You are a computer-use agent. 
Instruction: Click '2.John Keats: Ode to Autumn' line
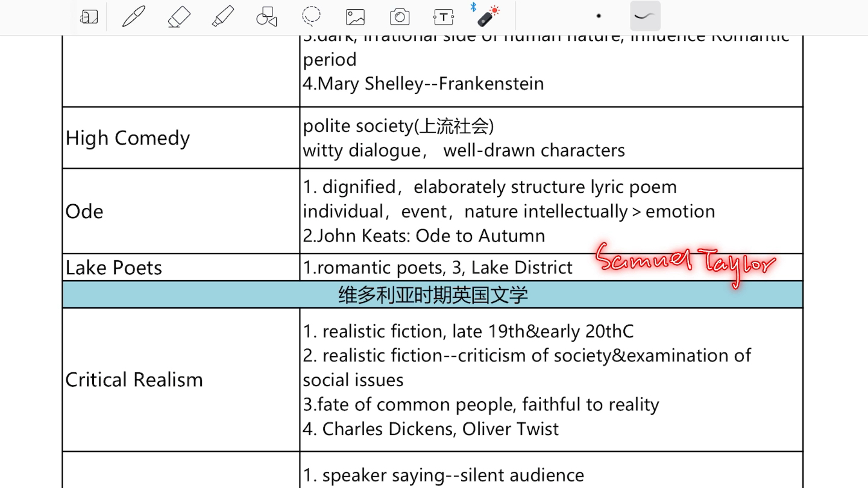[424, 236]
